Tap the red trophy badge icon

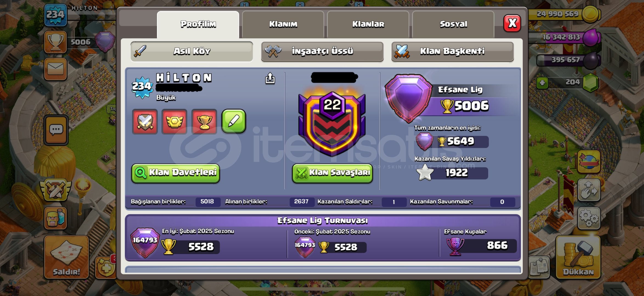pyautogui.click(x=204, y=121)
